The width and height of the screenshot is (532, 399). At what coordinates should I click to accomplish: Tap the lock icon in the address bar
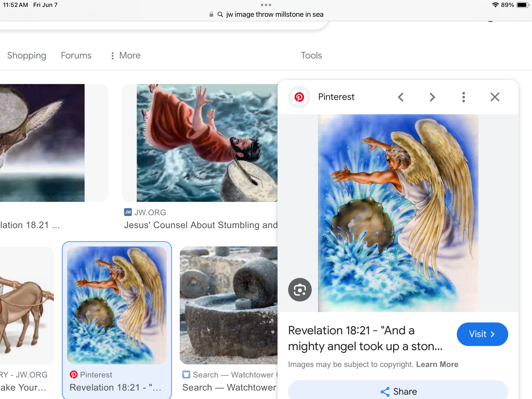point(211,14)
